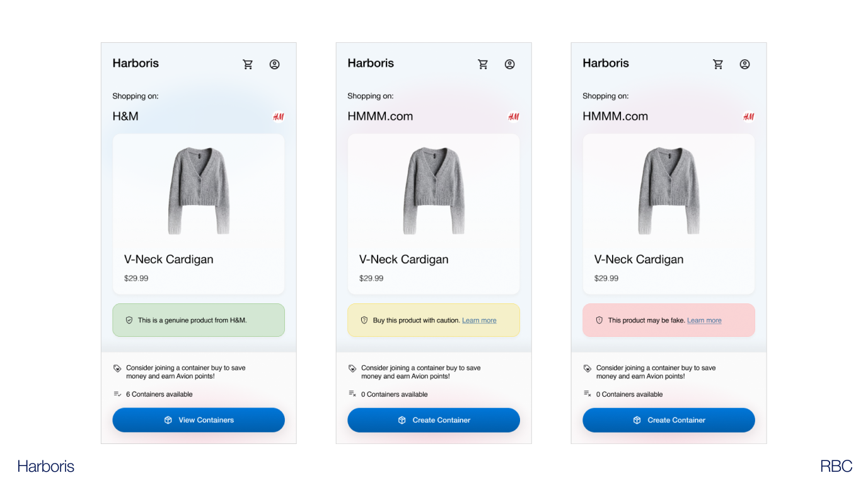Click Create Container in the red fake-warning screen
This screenshot has width=868, height=485.
pos(669,420)
